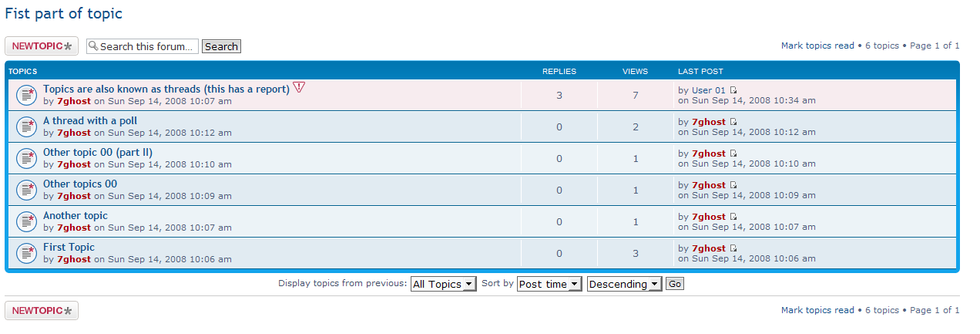Click the magnifier icon in forum search box
Image resolution: width=980 pixels, height=334 pixels.
[x=93, y=46]
